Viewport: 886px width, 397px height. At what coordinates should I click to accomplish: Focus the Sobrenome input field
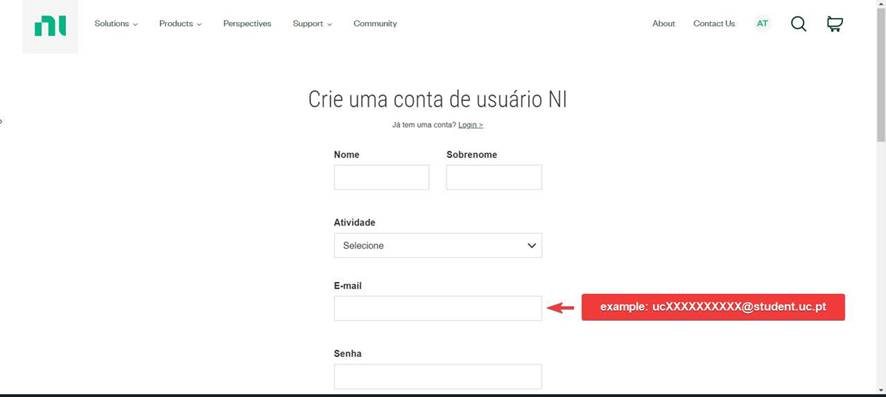(494, 177)
